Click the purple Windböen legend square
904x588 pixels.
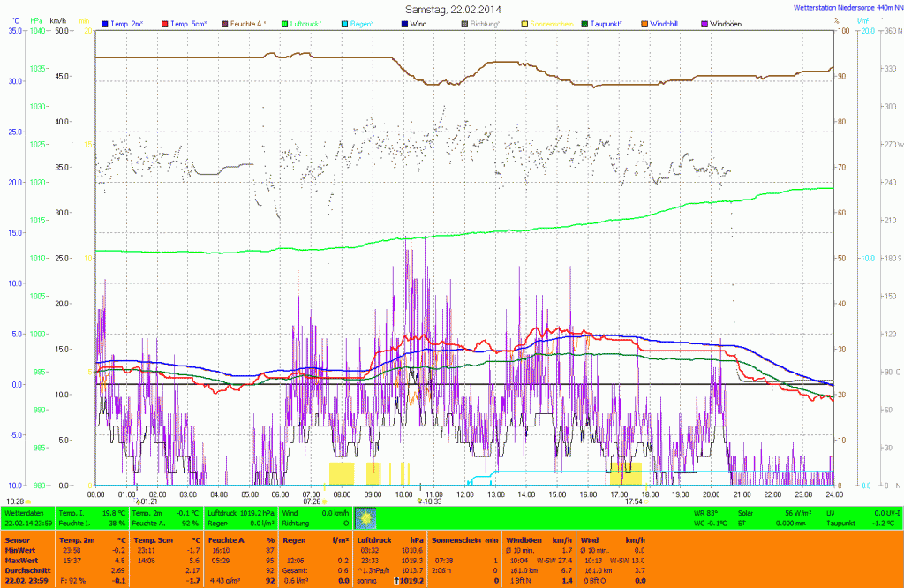coord(704,24)
